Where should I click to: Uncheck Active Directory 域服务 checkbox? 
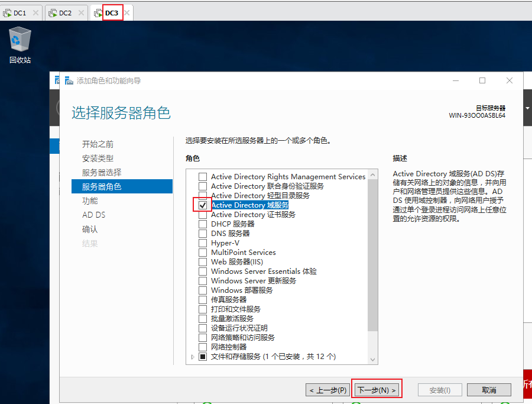coord(203,205)
